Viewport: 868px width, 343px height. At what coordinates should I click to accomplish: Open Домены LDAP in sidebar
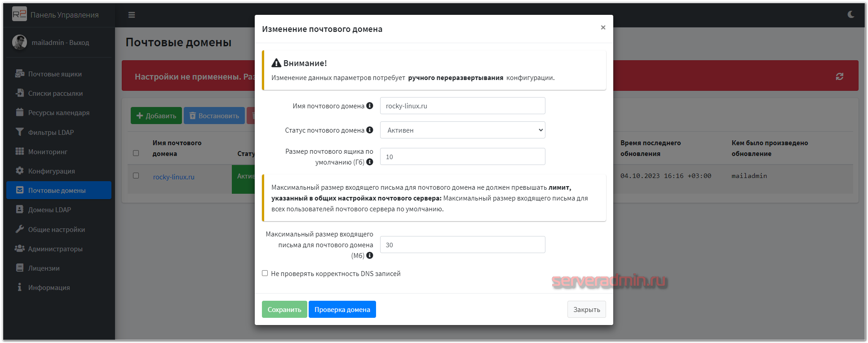click(x=59, y=209)
